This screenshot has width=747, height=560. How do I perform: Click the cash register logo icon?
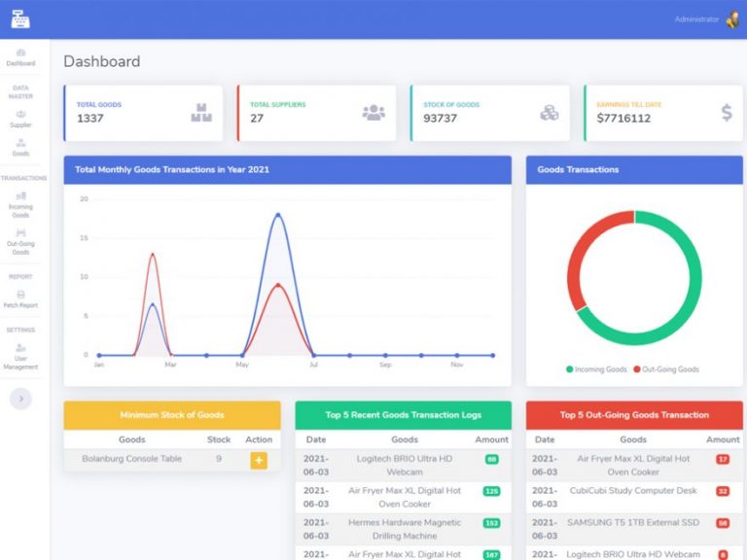[x=20, y=18]
